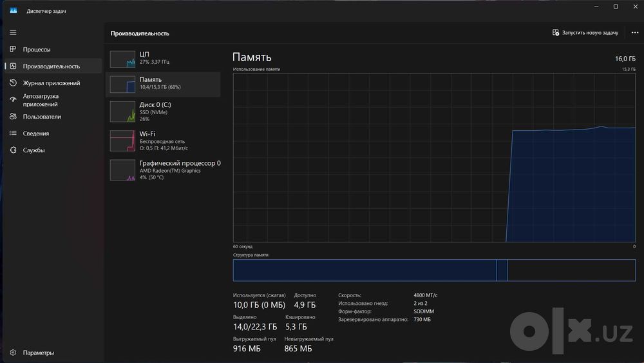The width and height of the screenshot is (644, 363).
Task: Select the GPU 0 graph thumbnail
Action: [x=122, y=170]
